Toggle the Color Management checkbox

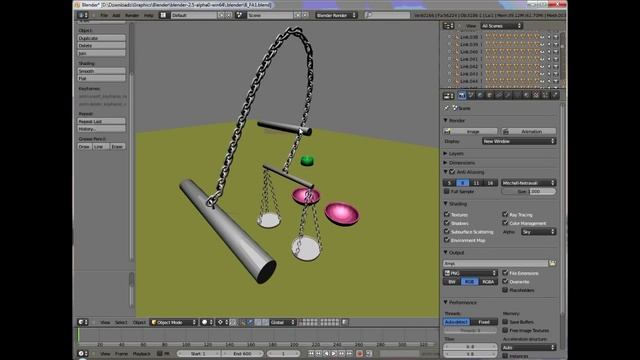pyautogui.click(x=505, y=223)
